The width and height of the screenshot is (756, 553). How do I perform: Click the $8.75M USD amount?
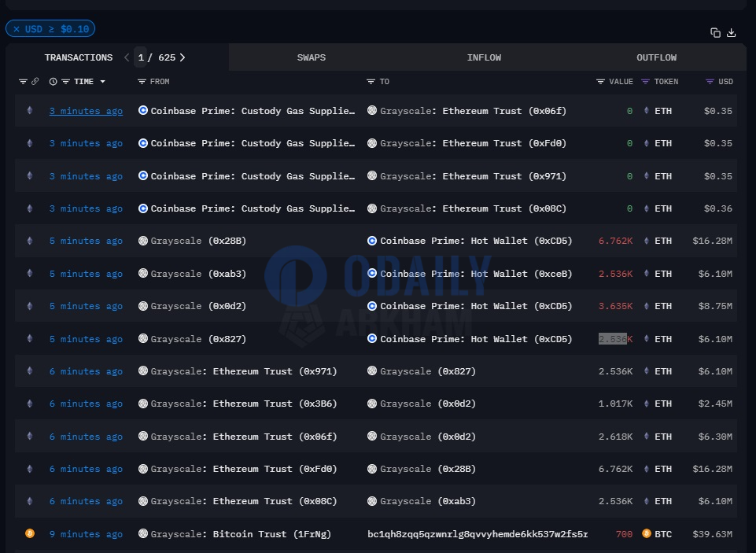715,306
